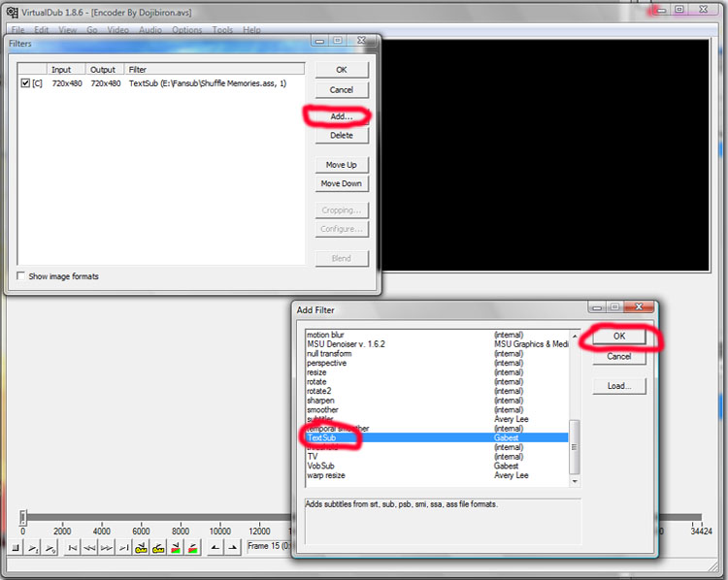728x580 pixels.
Task: Click the Play input video icon
Action: coord(33,548)
